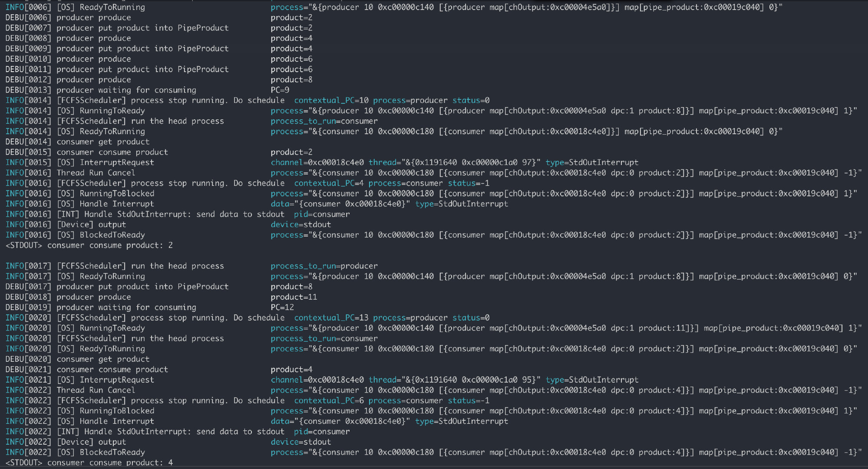Click the DEBU[0017] put product message
The width and height of the screenshot is (868, 469).
(142, 287)
